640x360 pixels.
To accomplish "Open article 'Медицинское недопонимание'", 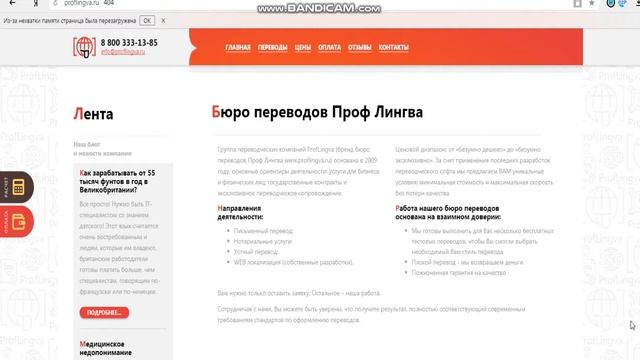I will [106, 348].
